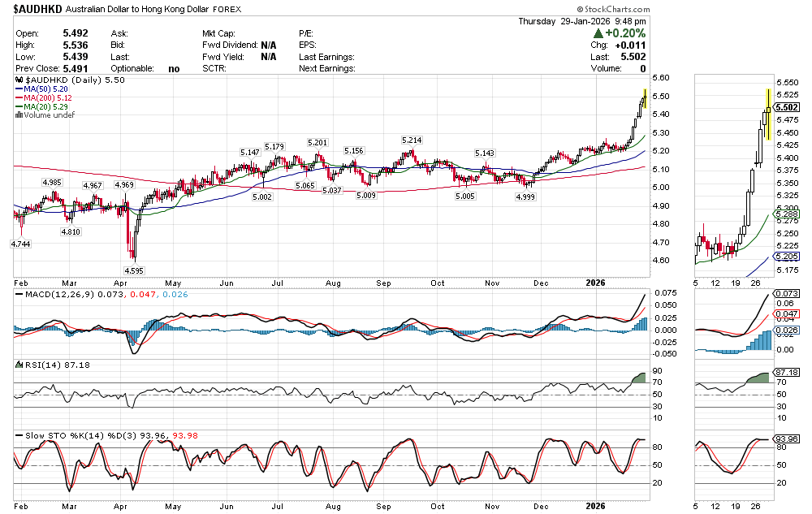The height and width of the screenshot is (514, 812).
Task: Click the 4.595 April low price label
Action: (x=133, y=270)
